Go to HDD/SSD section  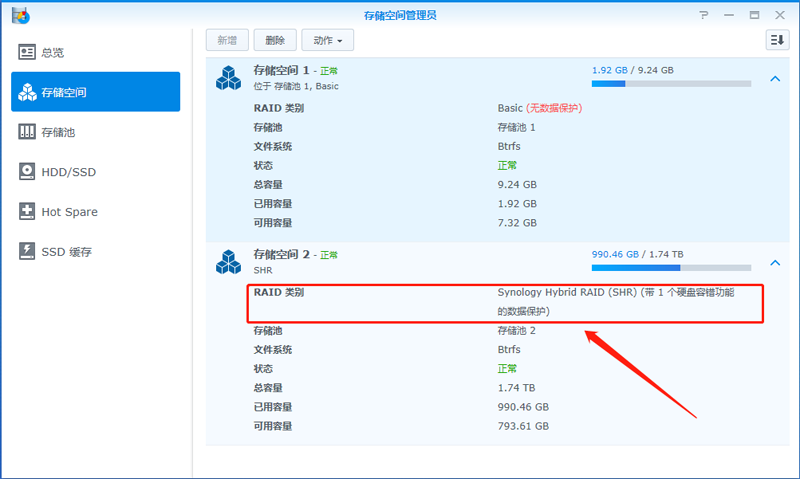95,171
